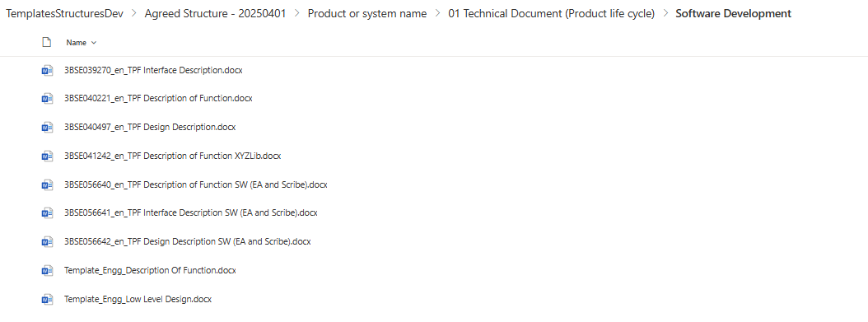Click Word icon of Description of Function XYZLib
The image size is (868, 322).
click(47, 156)
